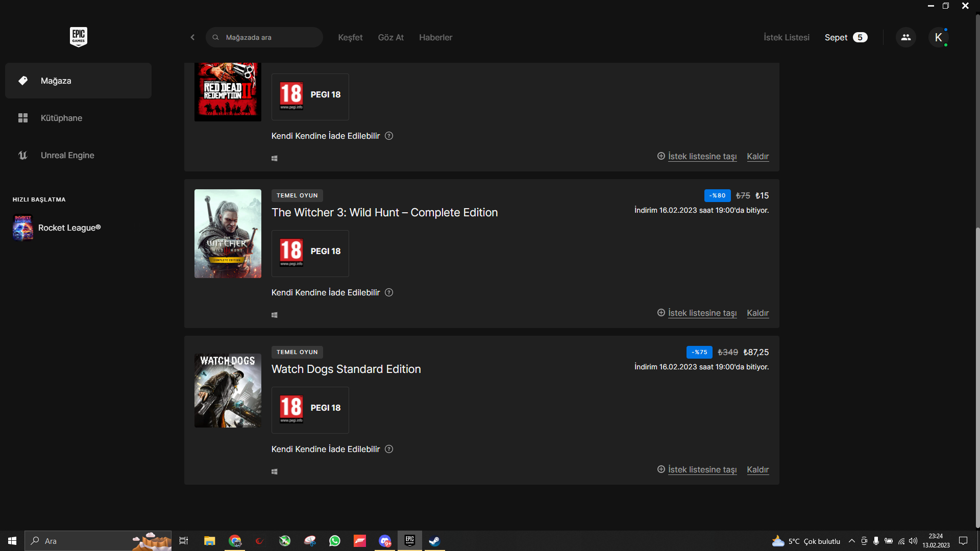
Task: Select Unreal Engine in sidebar
Action: click(x=78, y=155)
